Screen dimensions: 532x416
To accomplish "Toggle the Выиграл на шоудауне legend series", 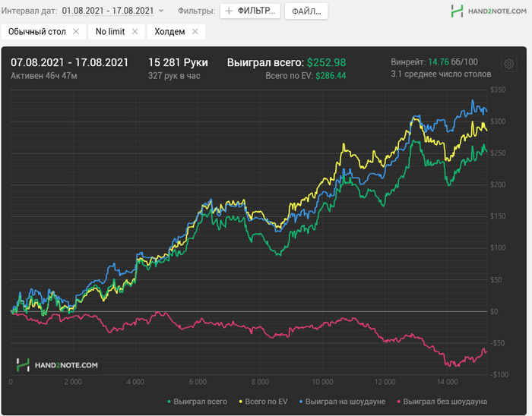I will [x=342, y=402].
